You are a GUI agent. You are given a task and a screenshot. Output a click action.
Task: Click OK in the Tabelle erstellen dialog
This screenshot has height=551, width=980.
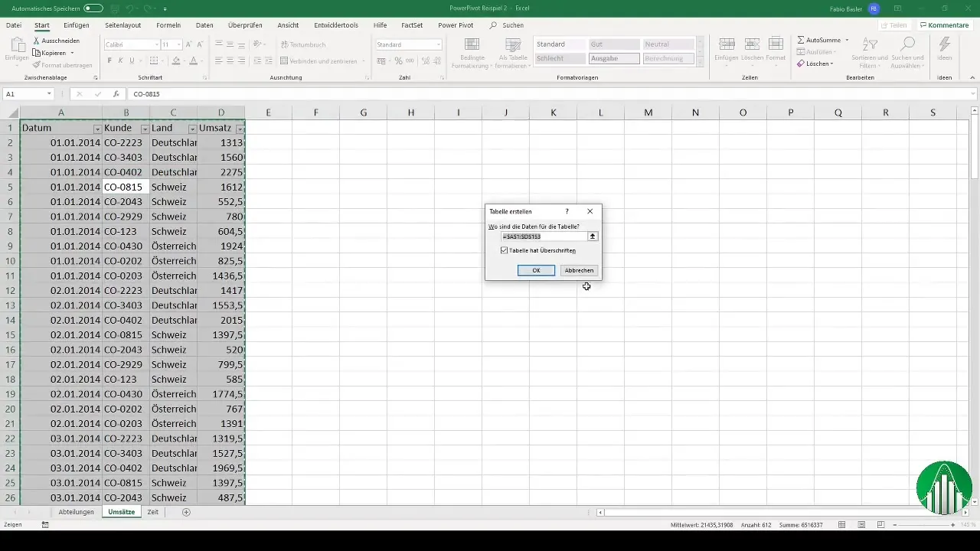pos(536,270)
